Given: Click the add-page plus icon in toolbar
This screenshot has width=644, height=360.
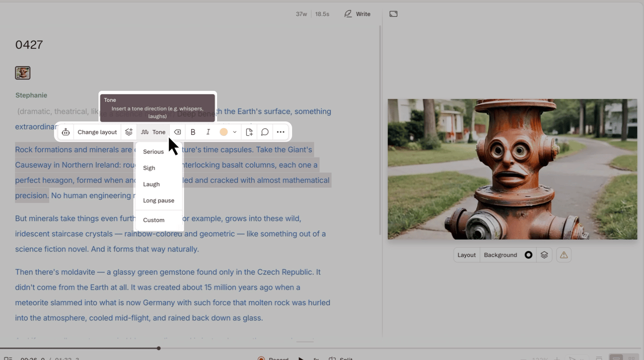Looking at the screenshot, I should coord(250,132).
